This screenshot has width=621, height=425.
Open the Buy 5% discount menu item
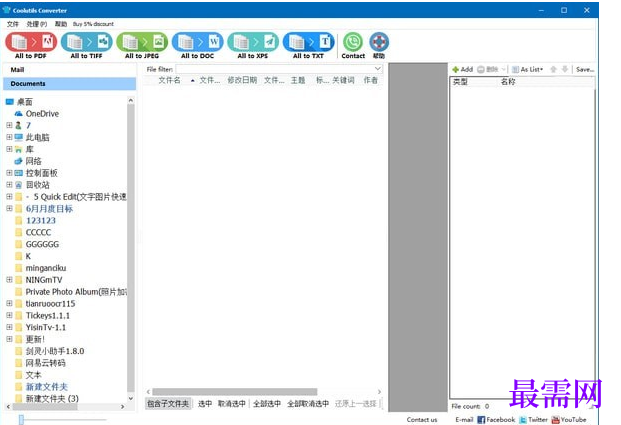tap(93, 24)
